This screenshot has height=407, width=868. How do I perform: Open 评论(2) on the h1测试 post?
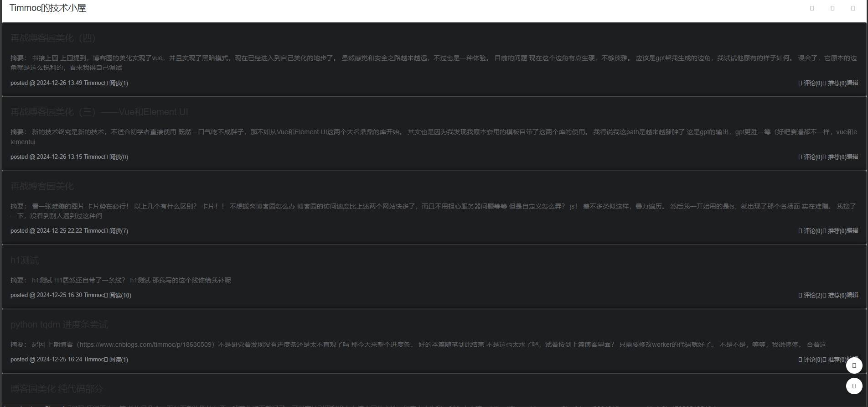tap(813, 295)
